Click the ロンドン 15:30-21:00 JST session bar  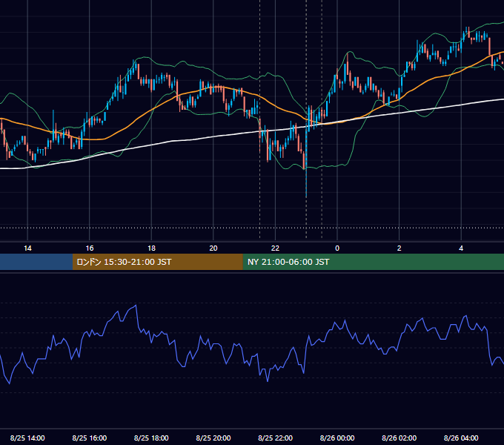157,262
